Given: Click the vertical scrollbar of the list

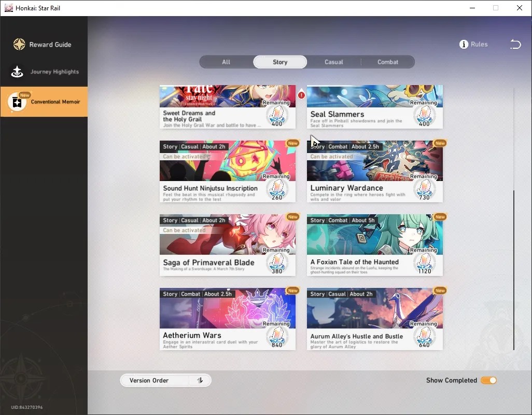Looking at the screenshot, I should click(x=514, y=270).
